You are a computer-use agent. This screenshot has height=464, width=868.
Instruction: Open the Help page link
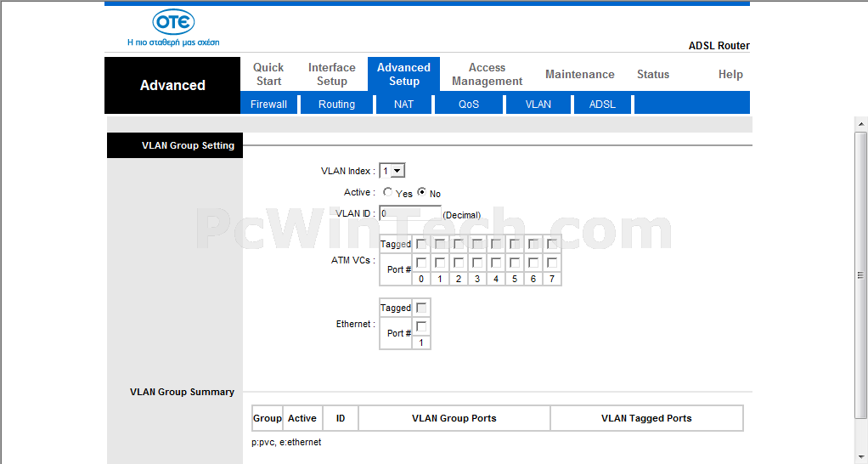(x=730, y=74)
